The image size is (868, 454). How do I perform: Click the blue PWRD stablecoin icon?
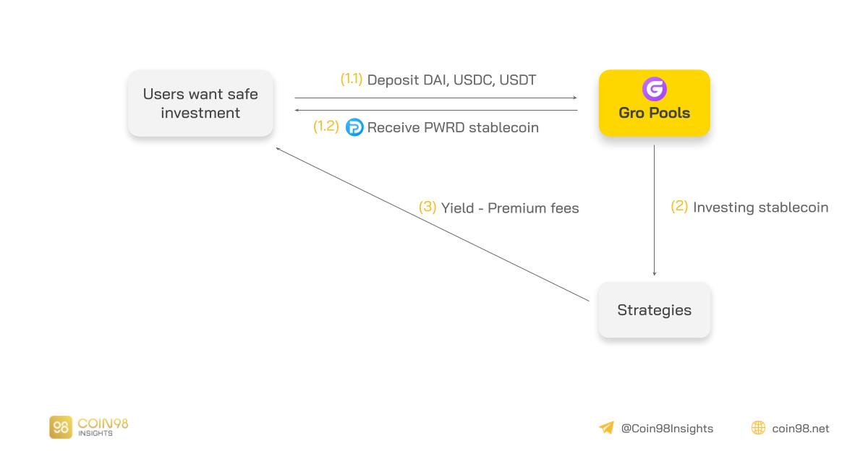pos(354,127)
